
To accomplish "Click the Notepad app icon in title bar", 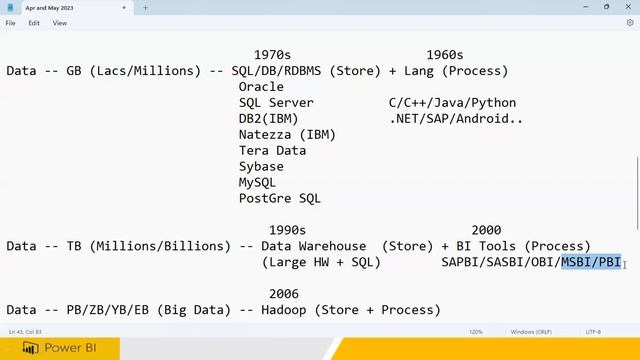I will coord(10,8).
